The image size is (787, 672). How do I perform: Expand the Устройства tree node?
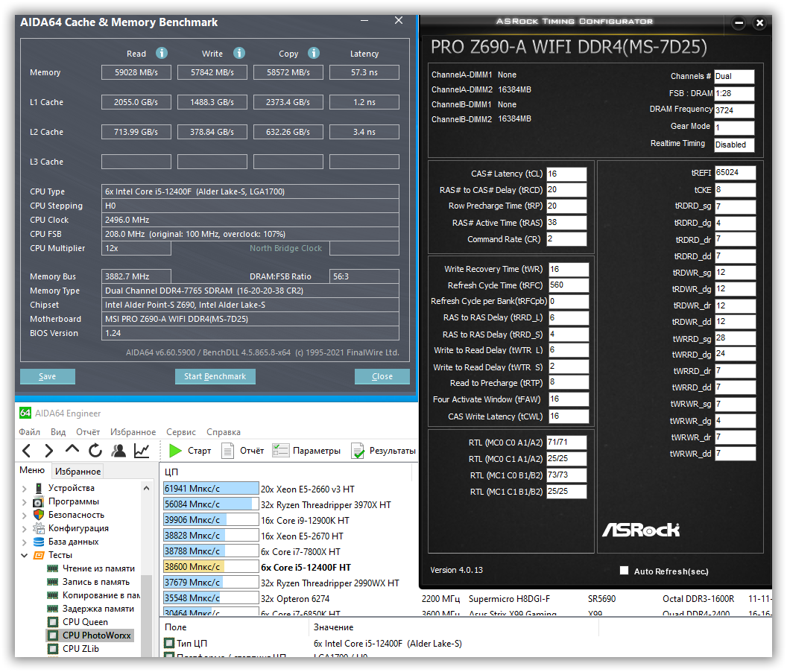tap(24, 488)
